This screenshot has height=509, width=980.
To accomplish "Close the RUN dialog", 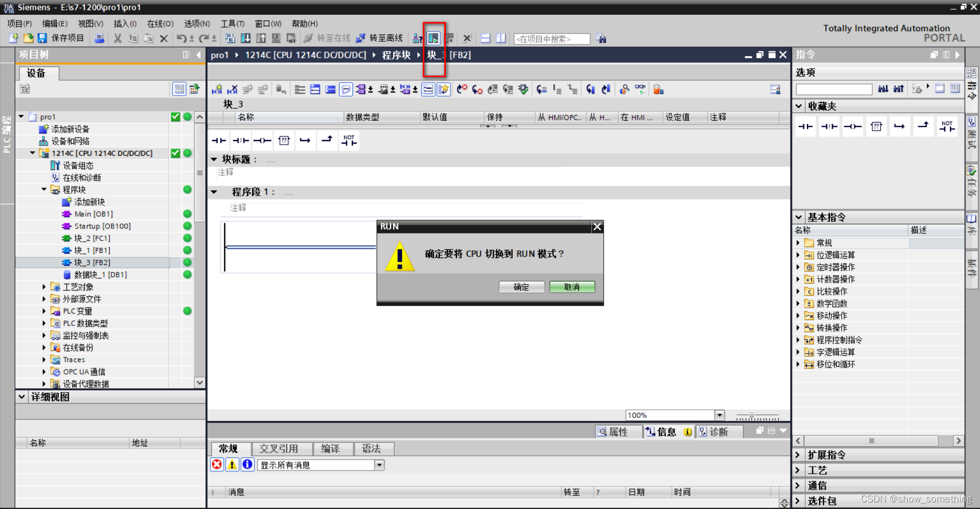I will click(597, 227).
